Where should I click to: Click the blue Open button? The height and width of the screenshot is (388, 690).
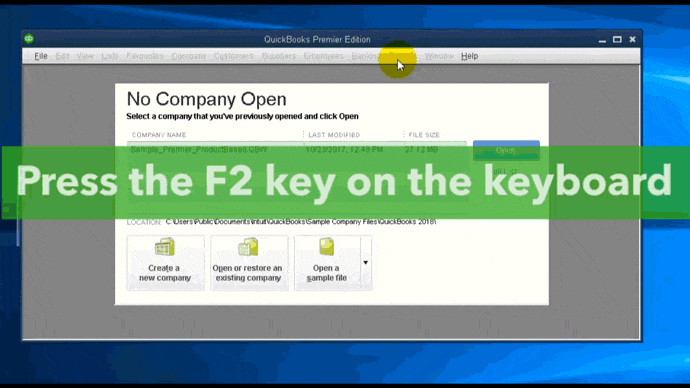tap(506, 150)
